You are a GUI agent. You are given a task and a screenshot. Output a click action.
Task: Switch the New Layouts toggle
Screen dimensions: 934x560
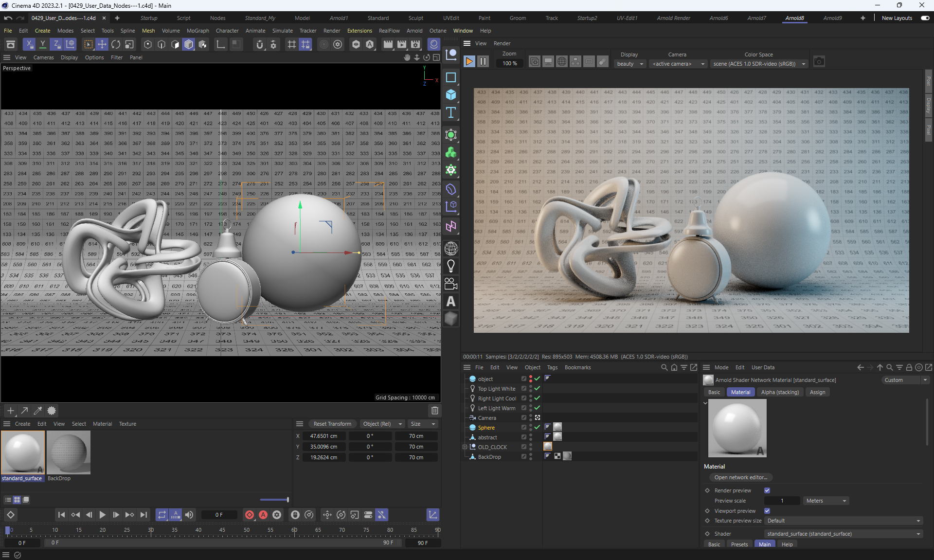coord(925,18)
